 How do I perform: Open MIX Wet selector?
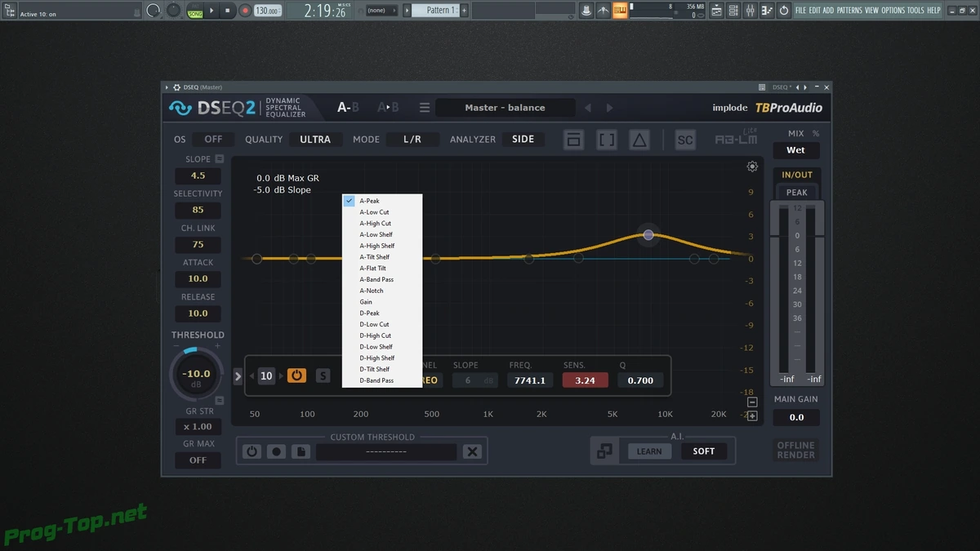(x=795, y=150)
